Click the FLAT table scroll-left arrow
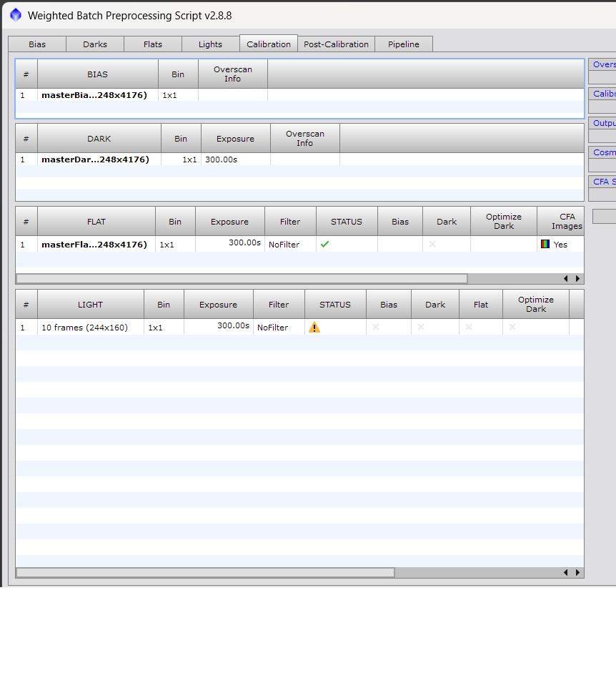 click(565, 278)
